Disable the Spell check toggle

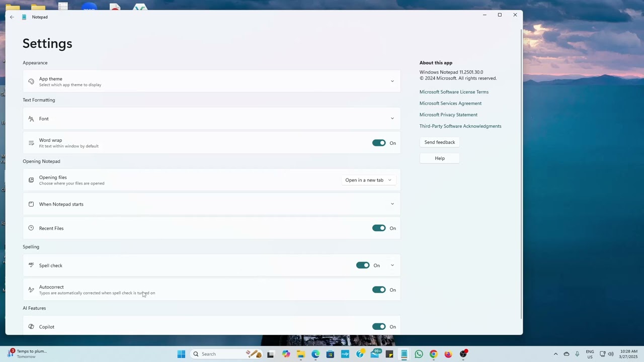point(363,265)
